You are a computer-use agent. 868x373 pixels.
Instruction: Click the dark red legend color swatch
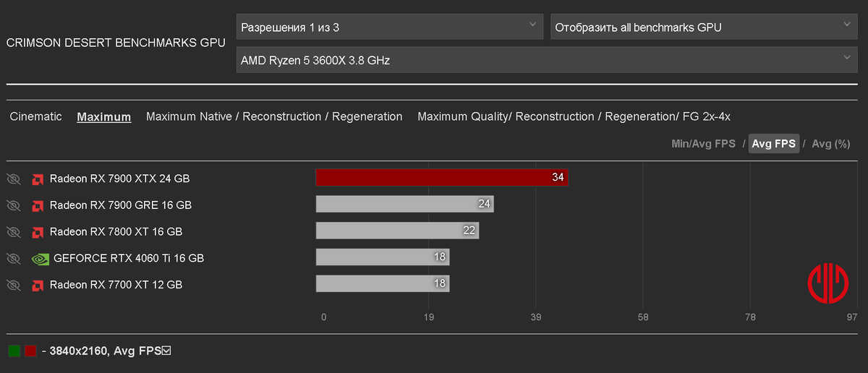point(30,351)
